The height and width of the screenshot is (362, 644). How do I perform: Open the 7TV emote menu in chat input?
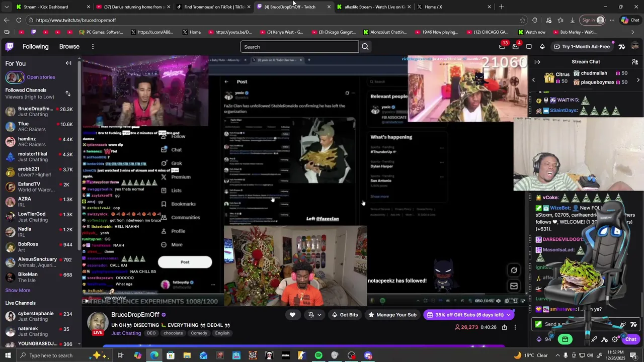pyautogui.click(x=633, y=324)
